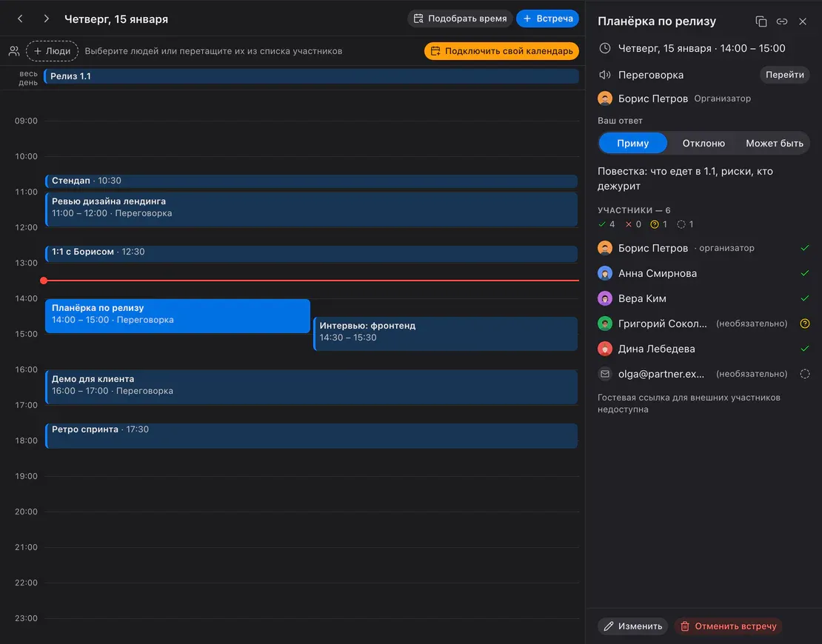Click Подключить свой календарь button
Screen dimensions: 822x644
pos(501,51)
